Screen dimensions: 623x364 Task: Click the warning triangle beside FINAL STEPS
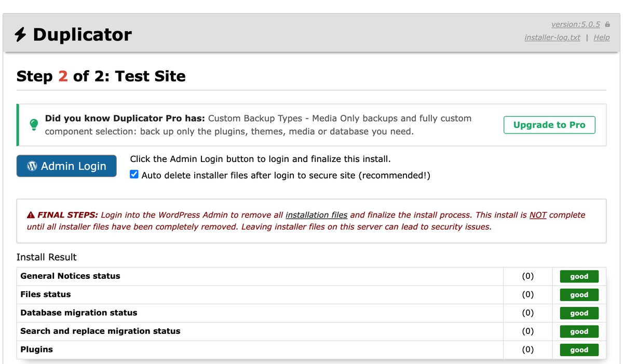[x=31, y=215]
